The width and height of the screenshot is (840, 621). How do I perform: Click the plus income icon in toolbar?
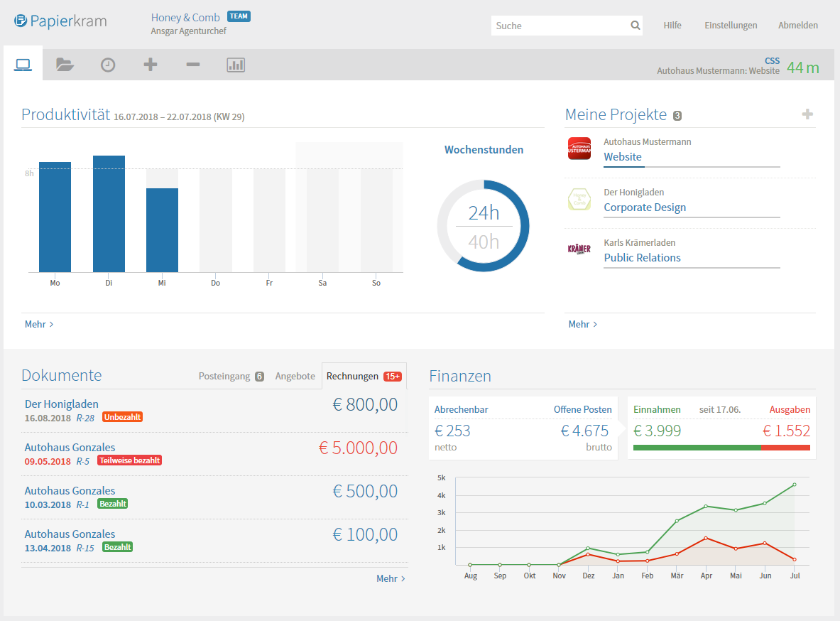150,65
